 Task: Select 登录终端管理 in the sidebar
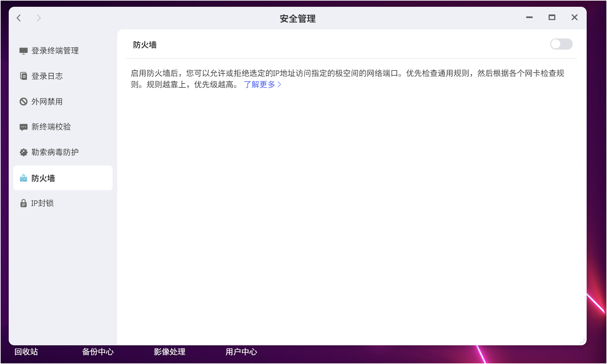point(63,51)
